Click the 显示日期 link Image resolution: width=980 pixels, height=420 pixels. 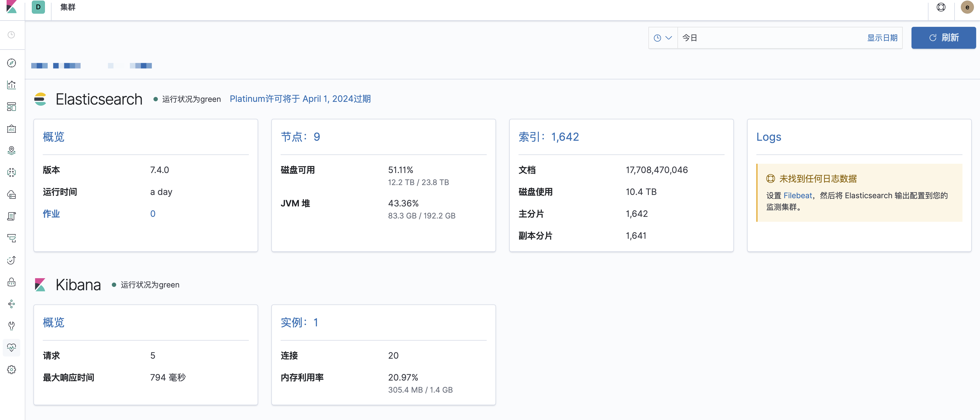tap(882, 38)
